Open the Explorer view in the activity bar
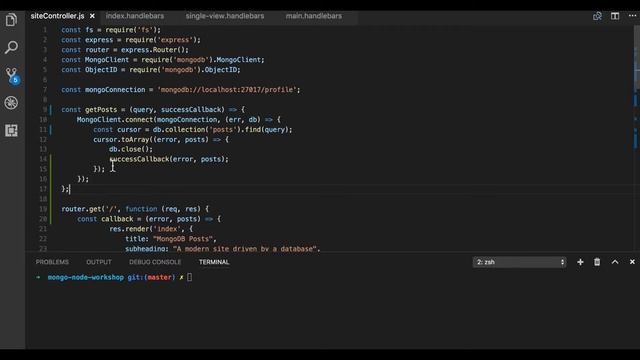The image size is (640, 360). coord(11,20)
